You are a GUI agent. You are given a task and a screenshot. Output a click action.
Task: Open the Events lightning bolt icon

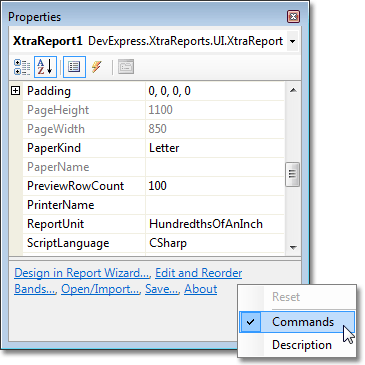tap(97, 67)
